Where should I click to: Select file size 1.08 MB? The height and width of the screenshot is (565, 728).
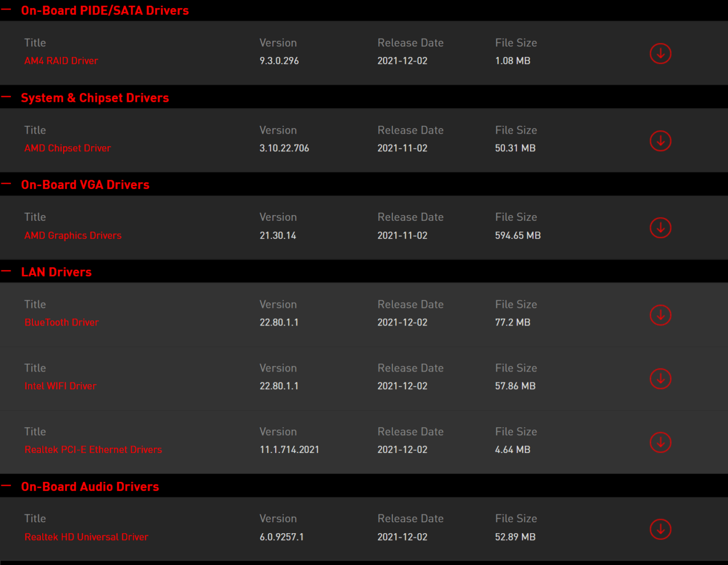[512, 61]
